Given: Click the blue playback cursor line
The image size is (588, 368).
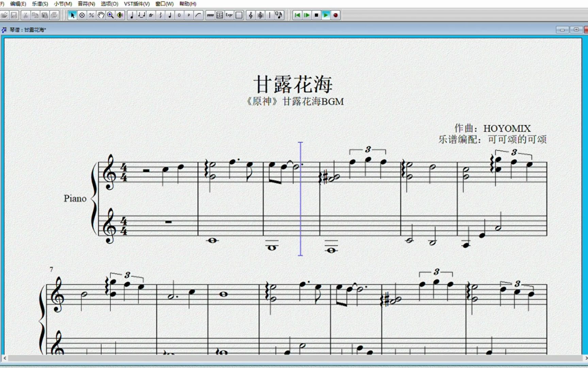Looking at the screenshot, I should [x=300, y=199].
